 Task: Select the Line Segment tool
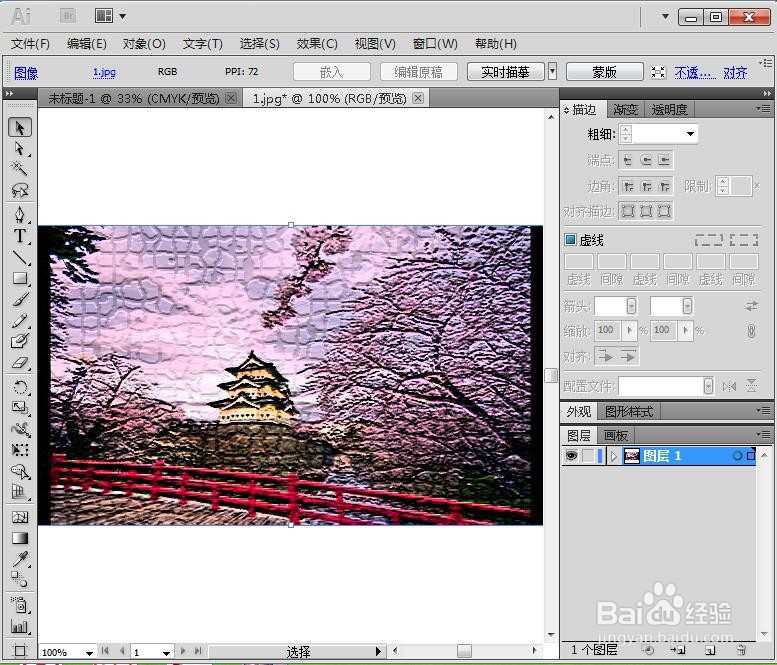[x=20, y=257]
